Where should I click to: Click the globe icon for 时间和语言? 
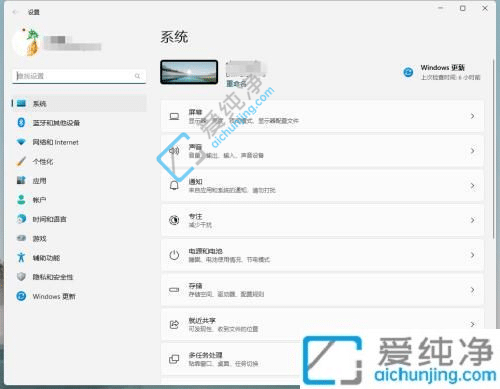(21, 219)
